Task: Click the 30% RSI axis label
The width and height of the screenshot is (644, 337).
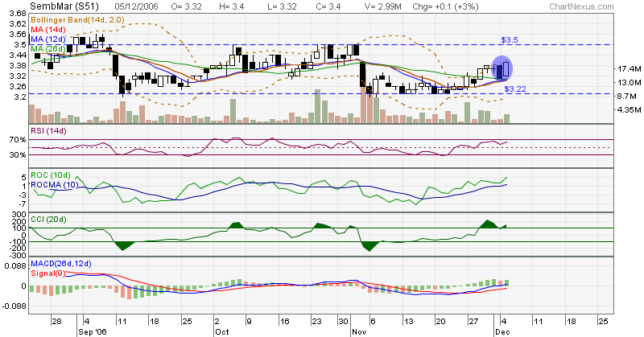Action: pos(18,154)
